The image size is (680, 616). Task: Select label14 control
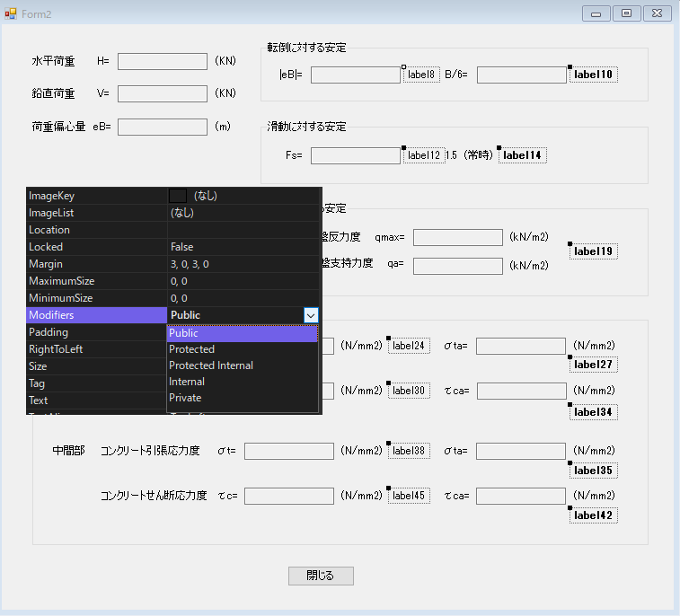[x=522, y=155]
